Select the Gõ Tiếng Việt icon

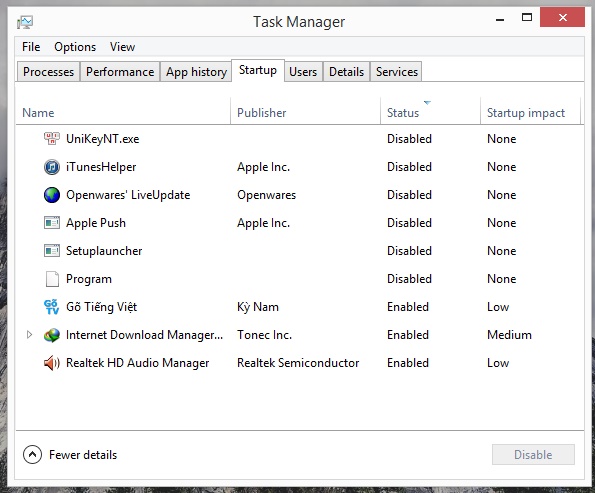[51, 307]
